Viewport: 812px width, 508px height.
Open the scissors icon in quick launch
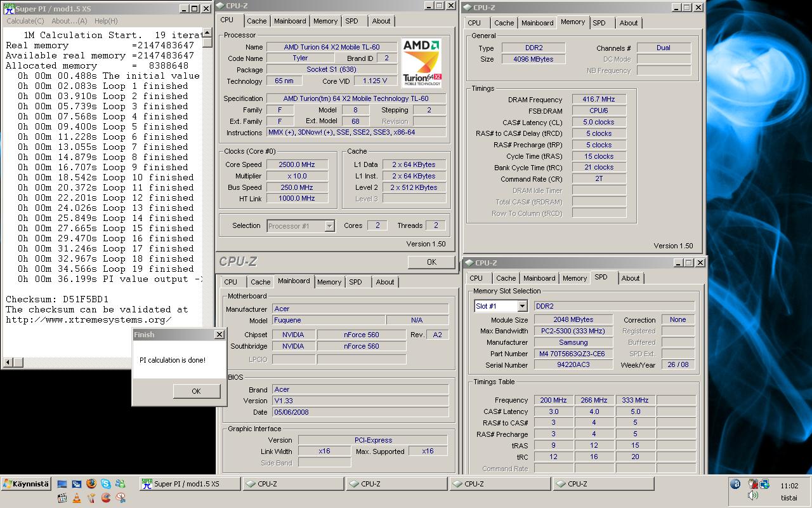(x=121, y=498)
